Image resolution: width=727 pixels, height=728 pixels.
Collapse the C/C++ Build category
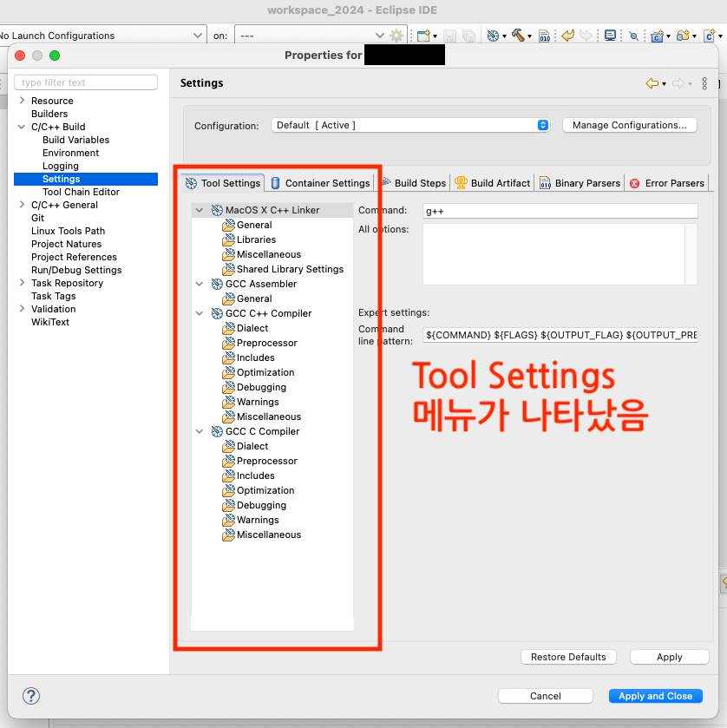click(22, 127)
